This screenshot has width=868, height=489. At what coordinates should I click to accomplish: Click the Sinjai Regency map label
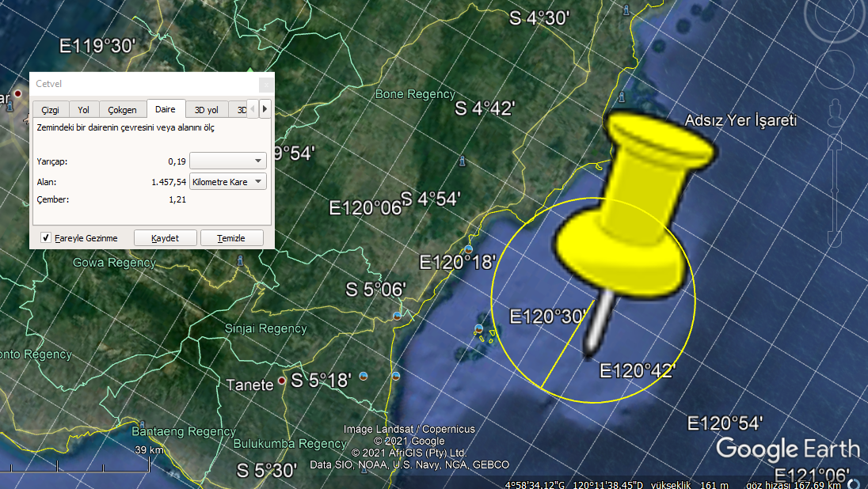pyautogui.click(x=266, y=328)
